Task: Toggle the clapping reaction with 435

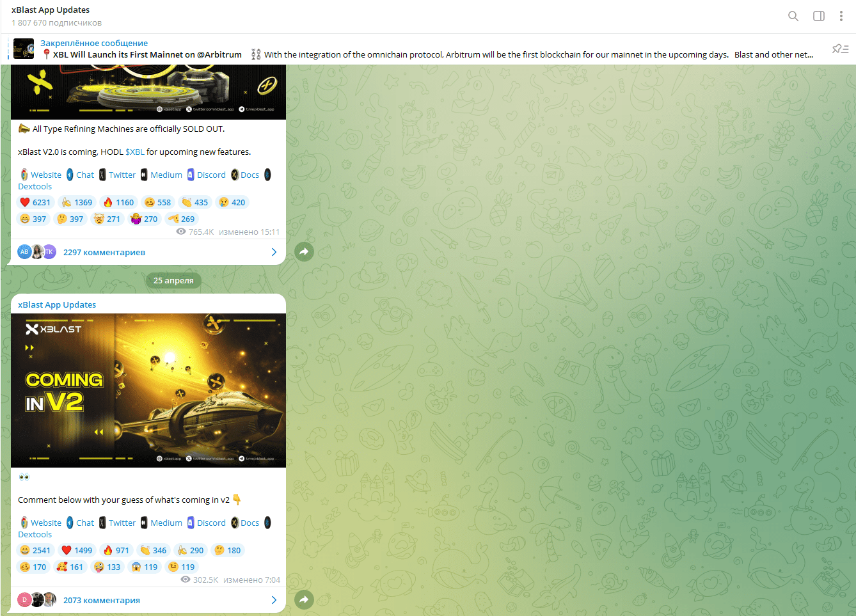Action: [194, 202]
